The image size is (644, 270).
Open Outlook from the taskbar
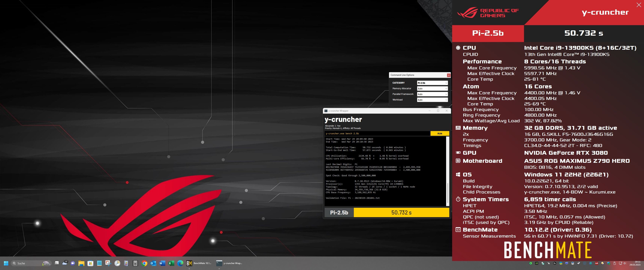coord(153,263)
